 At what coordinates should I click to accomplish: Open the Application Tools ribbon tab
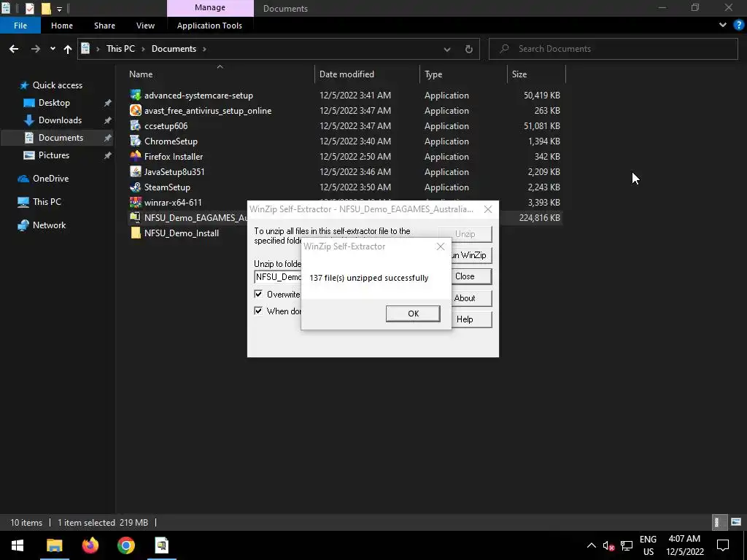[x=209, y=26]
